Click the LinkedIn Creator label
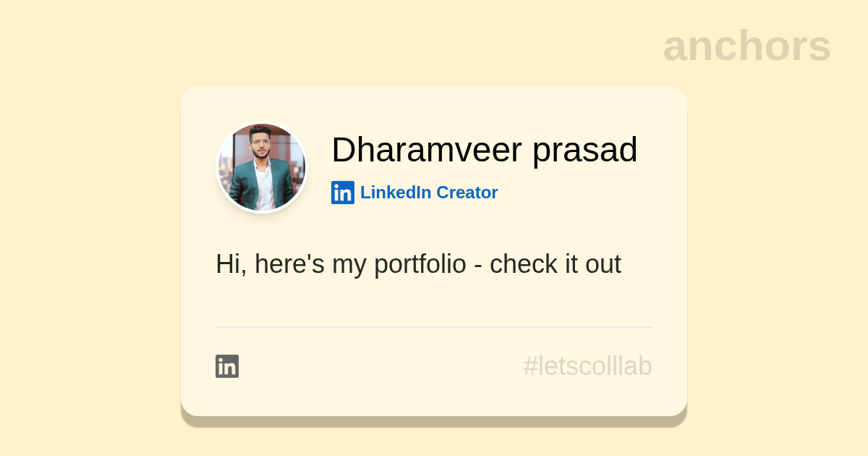The width and height of the screenshot is (868, 456). pos(428,193)
